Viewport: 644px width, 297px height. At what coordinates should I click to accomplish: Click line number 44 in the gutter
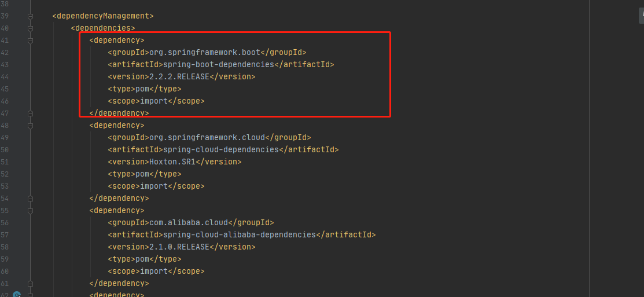click(x=5, y=77)
